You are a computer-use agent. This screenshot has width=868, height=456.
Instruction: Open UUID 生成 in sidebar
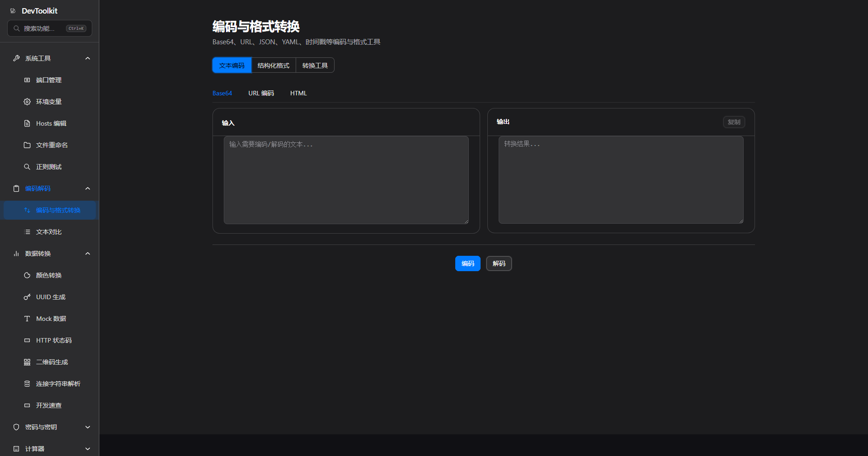click(50, 297)
